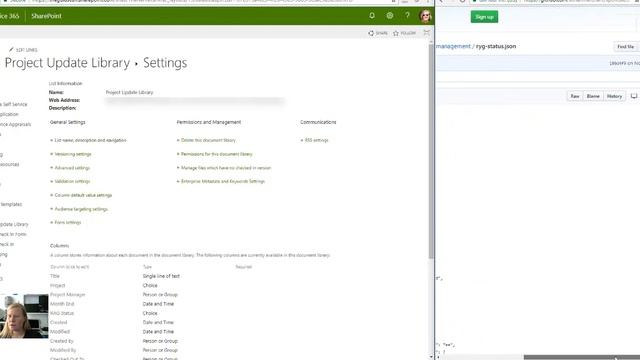Screen dimensions: 640x360
Task: Open the Modified By column link
Action: click(x=63, y=350)
